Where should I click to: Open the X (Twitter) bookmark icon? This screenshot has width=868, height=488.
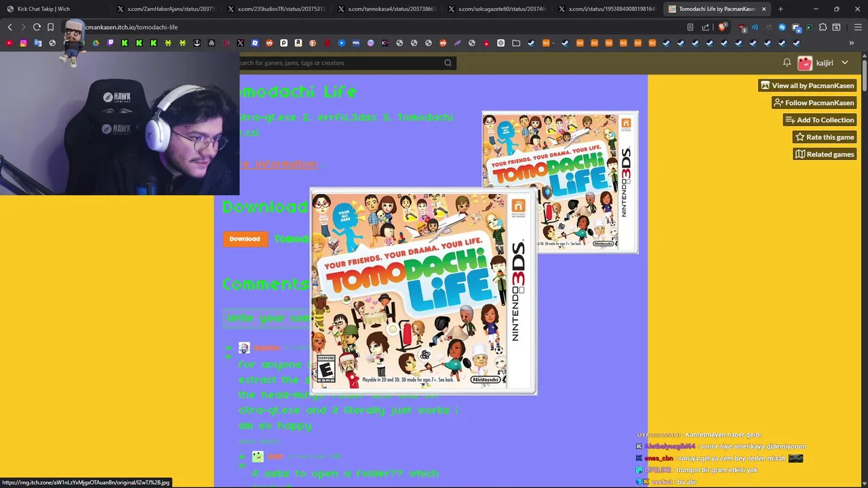point(240,43)
